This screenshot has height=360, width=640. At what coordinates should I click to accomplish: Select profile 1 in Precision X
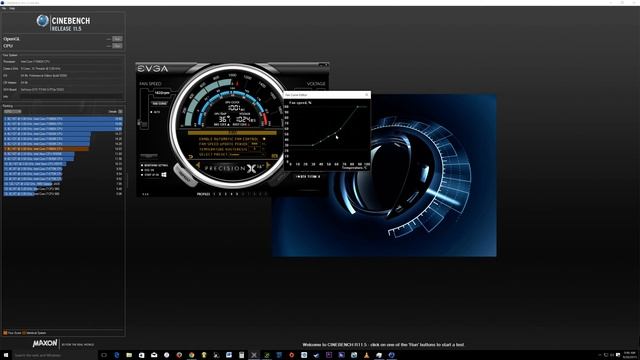point(214,194)
